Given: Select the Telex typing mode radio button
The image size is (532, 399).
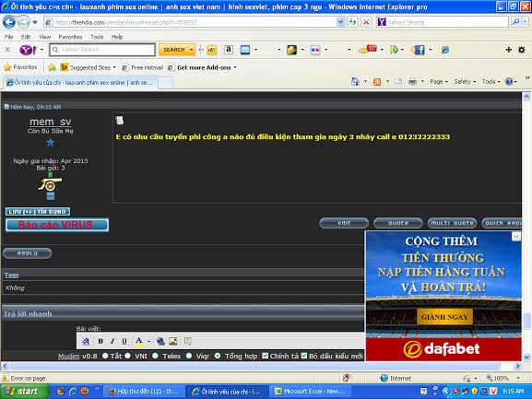Looking at the screenshot, I should [x=155, y=356].
